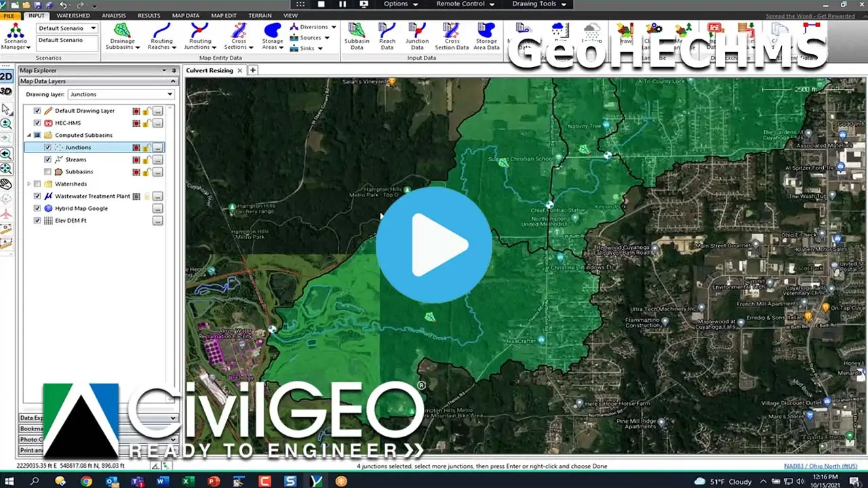Open the Drawing layer dropdown
The width and height of the screenshot is (868, 488).
[x=121, y=95]
